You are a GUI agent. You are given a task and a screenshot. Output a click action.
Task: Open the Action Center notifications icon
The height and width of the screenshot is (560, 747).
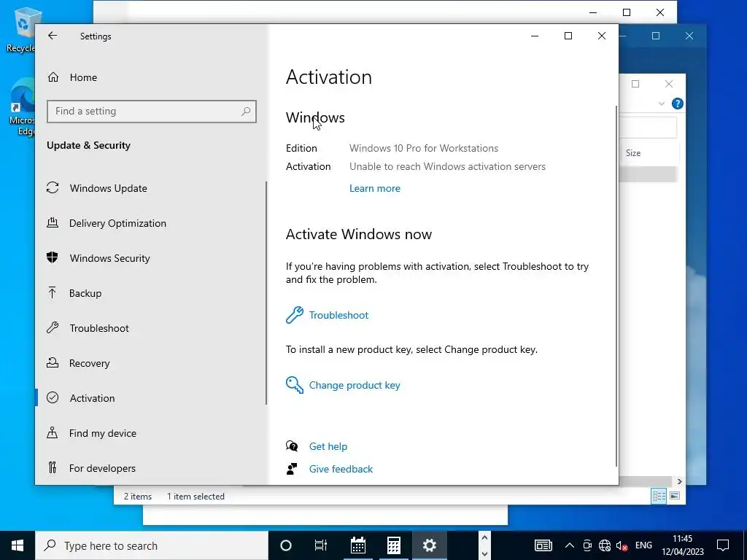[723, 545]
